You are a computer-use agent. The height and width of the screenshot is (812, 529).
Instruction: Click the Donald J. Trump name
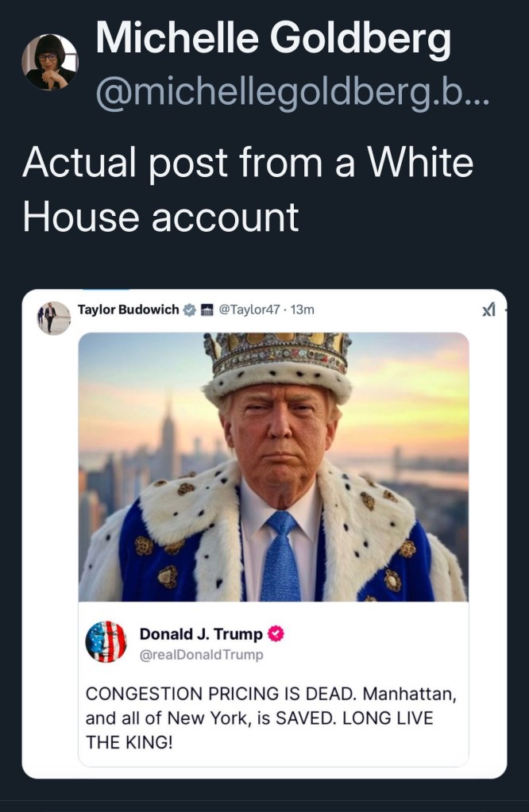point(201,634)
